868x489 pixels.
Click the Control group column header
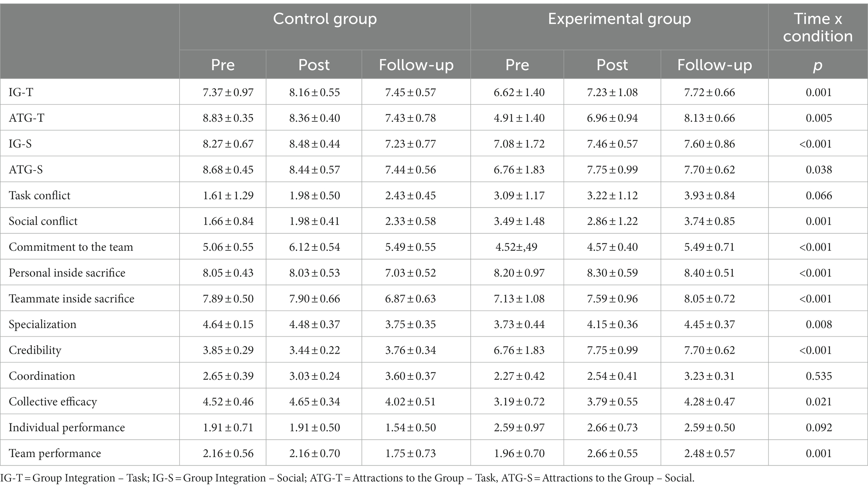[325, 19]
